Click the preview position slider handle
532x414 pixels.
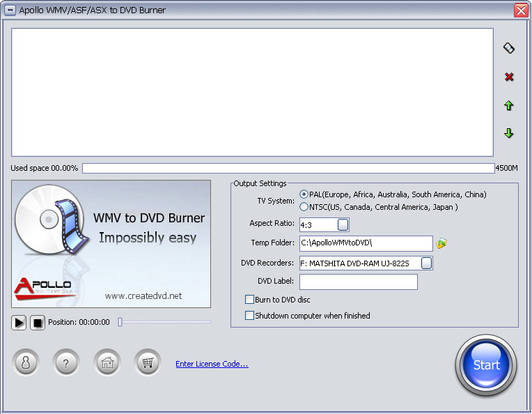120,322
